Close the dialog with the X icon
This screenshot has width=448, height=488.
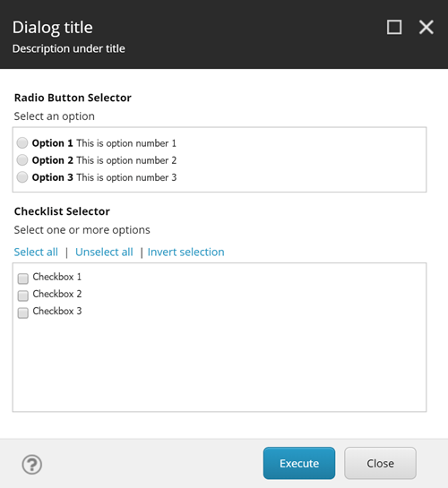pyautogui.click(x=426, y=27)
